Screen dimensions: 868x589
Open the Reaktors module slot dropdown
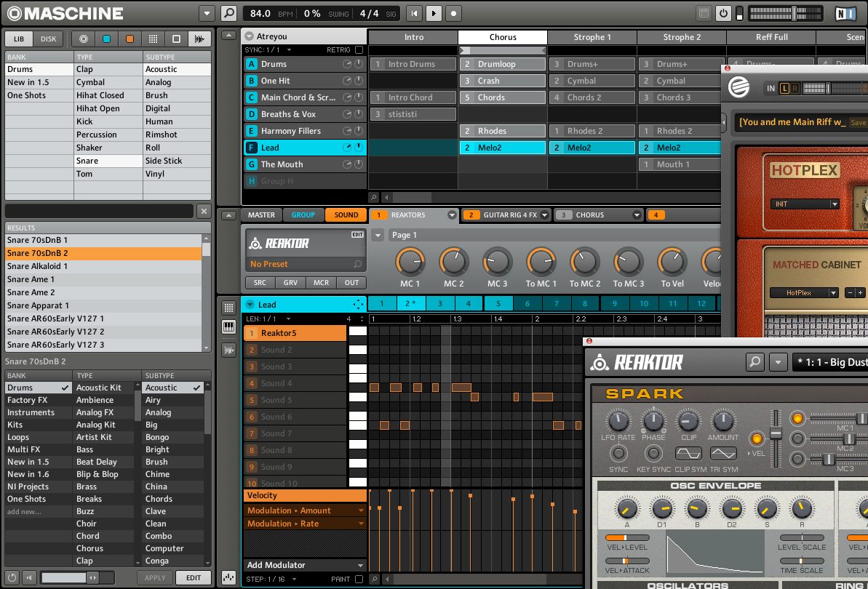click(x=452, y=215)
